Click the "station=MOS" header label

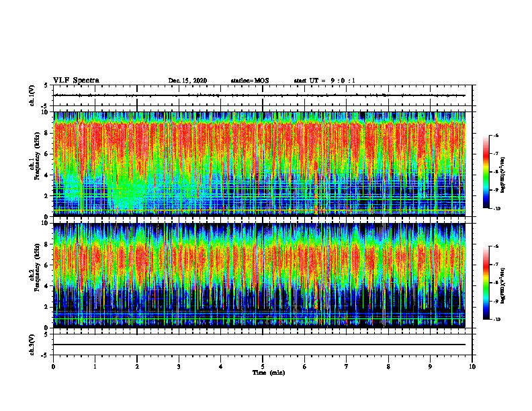coord(250,81)
